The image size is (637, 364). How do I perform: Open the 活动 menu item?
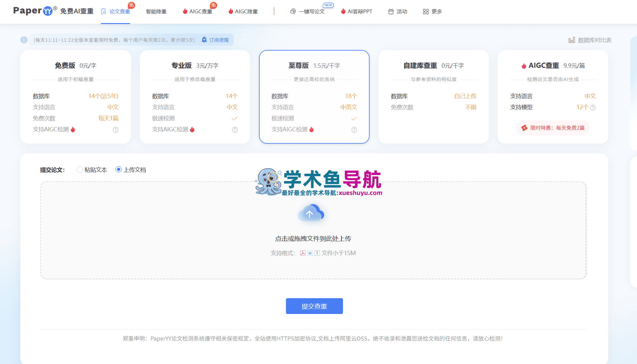398,11
